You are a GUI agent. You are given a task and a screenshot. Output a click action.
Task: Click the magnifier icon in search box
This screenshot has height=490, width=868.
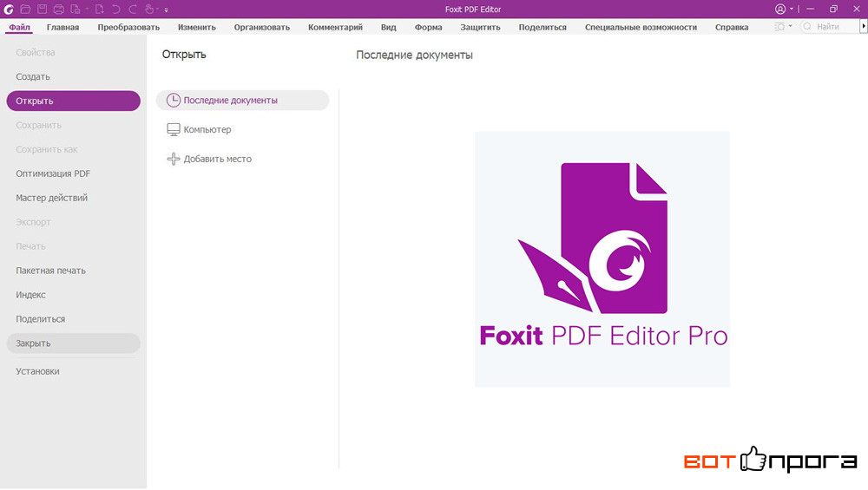pos(807,27)
